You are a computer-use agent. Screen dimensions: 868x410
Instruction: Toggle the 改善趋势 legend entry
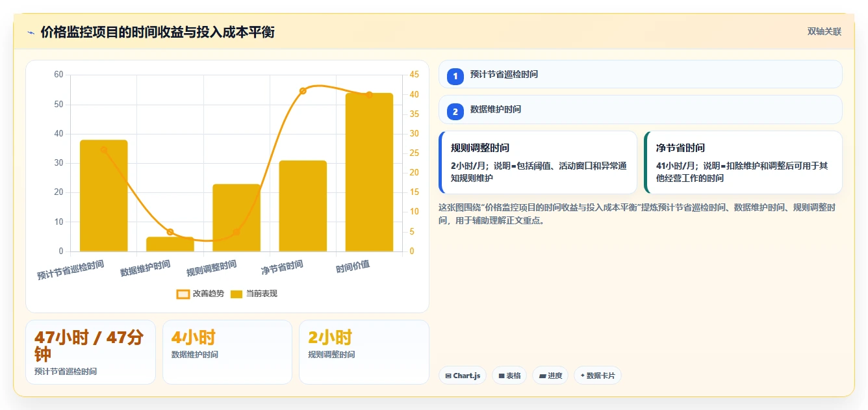[x=200, y=294]
